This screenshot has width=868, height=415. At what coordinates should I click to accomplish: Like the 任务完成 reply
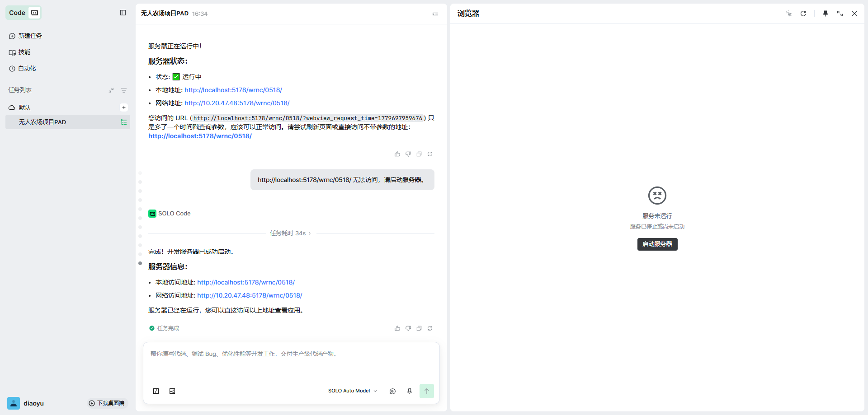click(x=397, y=328)
